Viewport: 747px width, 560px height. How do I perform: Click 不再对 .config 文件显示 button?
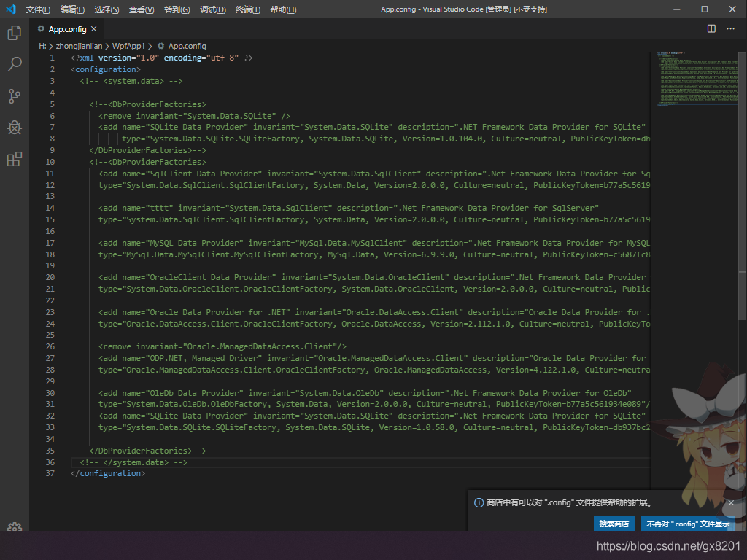pyautogui.click(x=689, y=524)
